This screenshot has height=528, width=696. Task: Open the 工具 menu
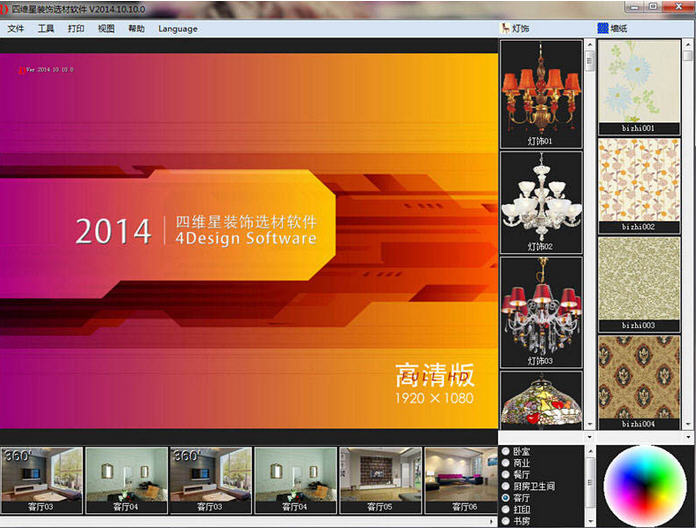point(46,29)
